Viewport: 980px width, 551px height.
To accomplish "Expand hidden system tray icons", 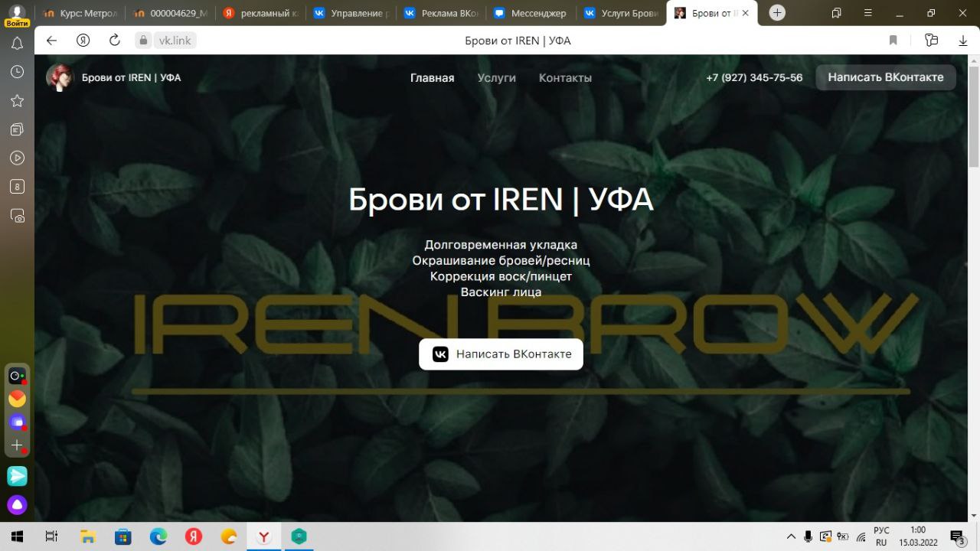I will coord(792,537).
